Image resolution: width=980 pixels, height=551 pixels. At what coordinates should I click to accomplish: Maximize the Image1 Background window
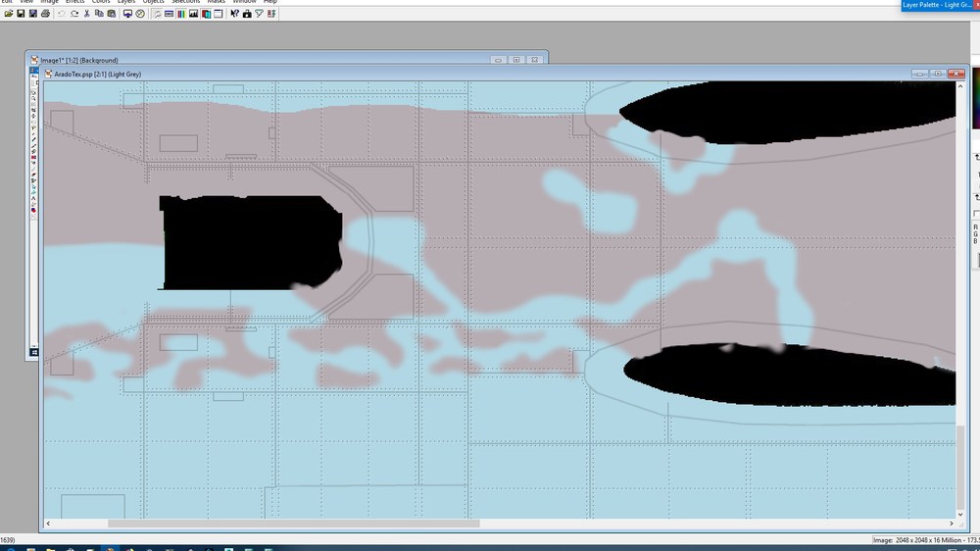[x=516, y=60]
